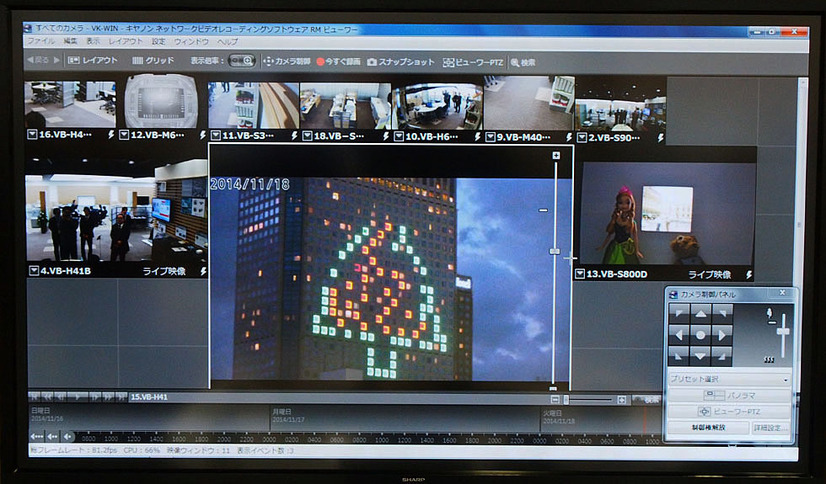Screen dimensions: 826x484
Task: Pan camera right in カメラ制御パネル
Action: point(722,335)
